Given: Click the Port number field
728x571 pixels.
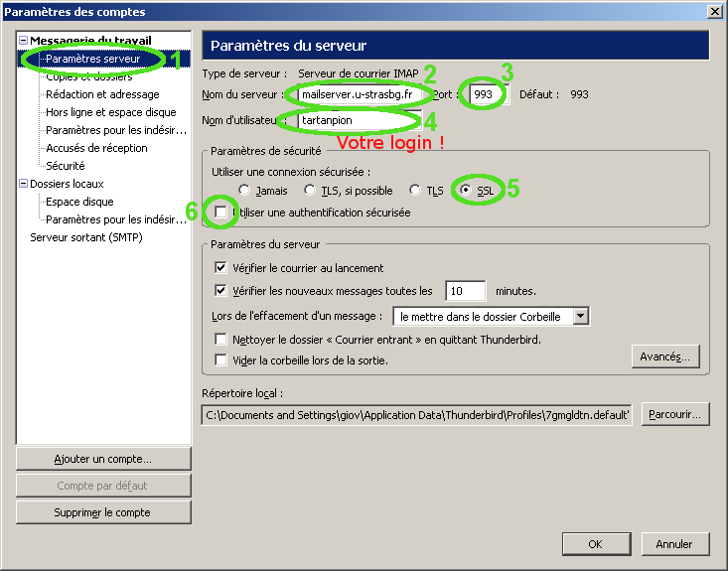Looking at the screenshot, I should point(489,94).
